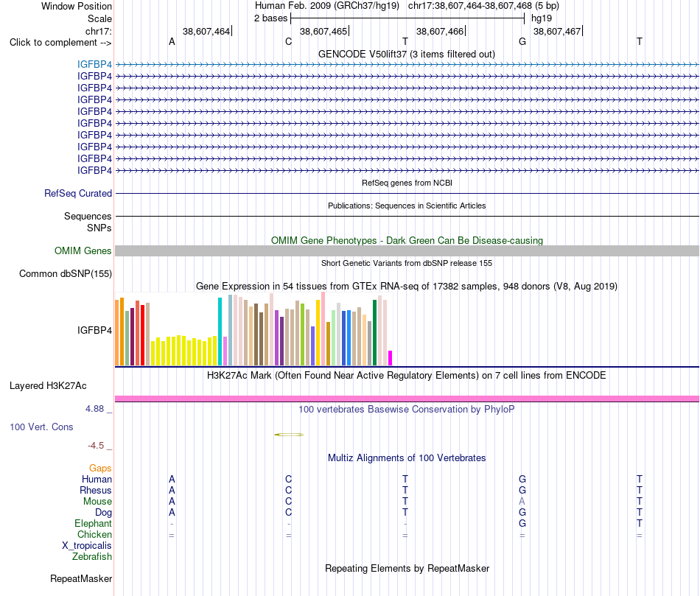Click the 100 vertebrates PhyloP conservation title

tap(406, 410)
